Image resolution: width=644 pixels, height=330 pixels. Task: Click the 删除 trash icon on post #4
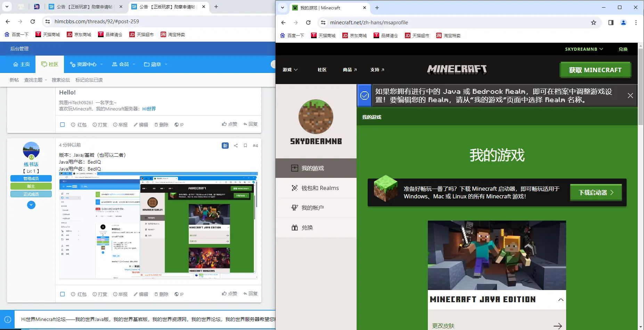(161, 294)
